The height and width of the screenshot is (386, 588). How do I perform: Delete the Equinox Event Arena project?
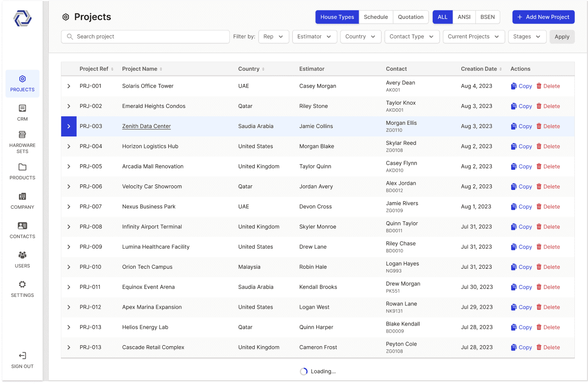548,287
